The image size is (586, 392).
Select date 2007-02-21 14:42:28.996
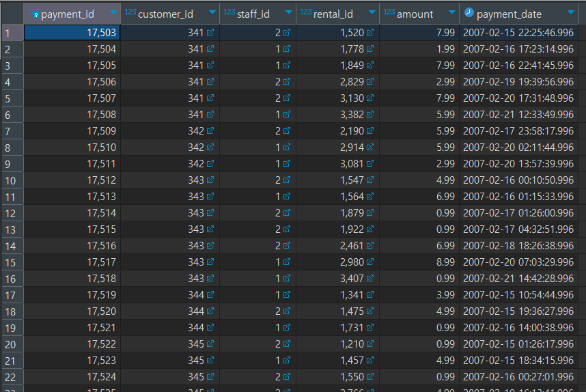(x=518, y=279)
